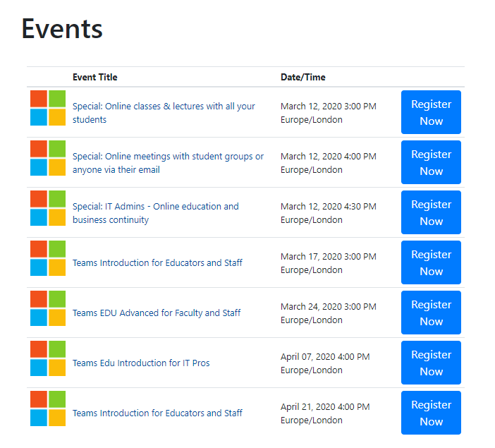Click the 'Date/Time' column header
This screenshot has width=495, height=448.
point(303,77)
